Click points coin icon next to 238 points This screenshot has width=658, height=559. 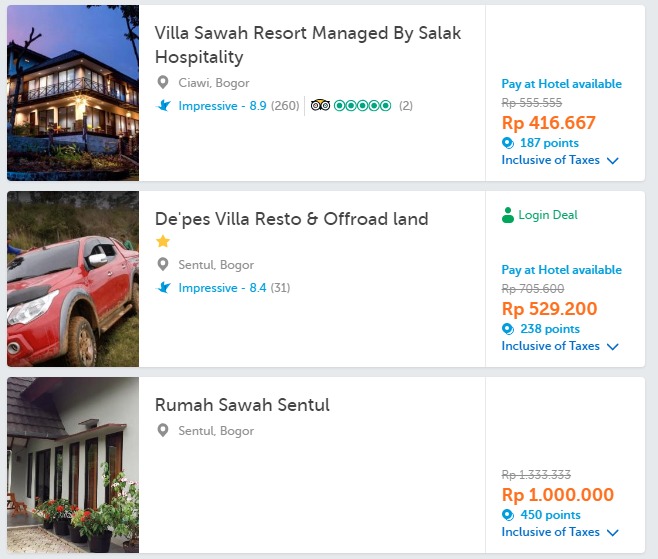pos(508,329)
